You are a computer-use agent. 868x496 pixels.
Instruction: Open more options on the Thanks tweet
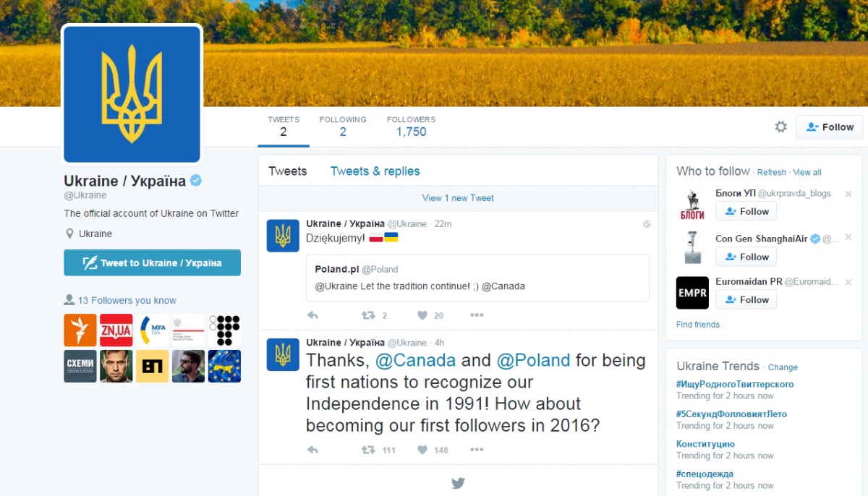click(x=477, y=450)
